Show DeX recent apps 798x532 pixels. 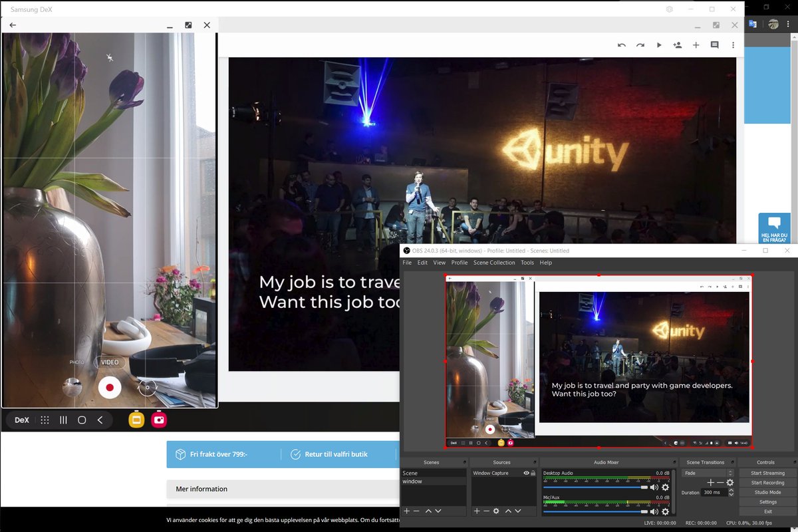63,420
